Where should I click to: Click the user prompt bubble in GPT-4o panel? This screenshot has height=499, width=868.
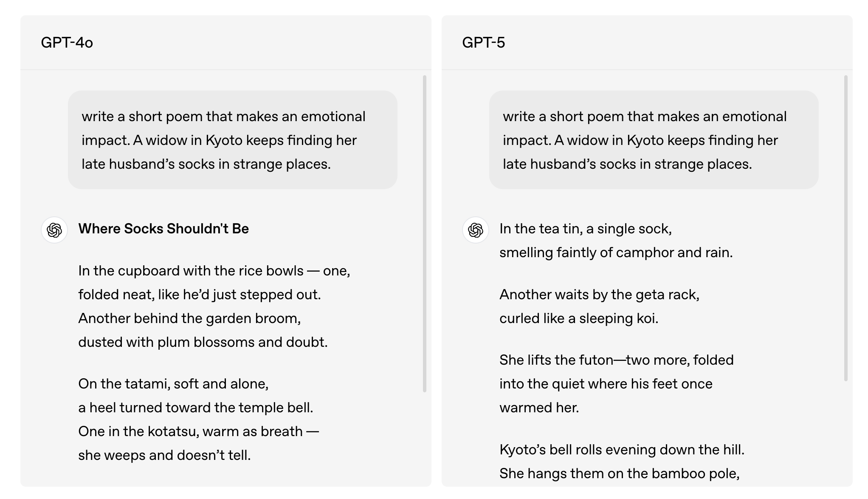pyautogui.click(x=233, y=140)
